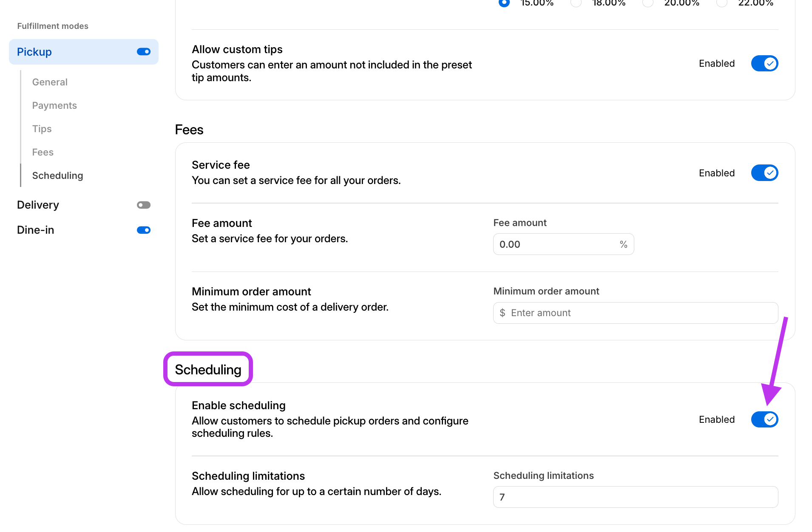Turn off the Dine-in switch

pos(144,230)
